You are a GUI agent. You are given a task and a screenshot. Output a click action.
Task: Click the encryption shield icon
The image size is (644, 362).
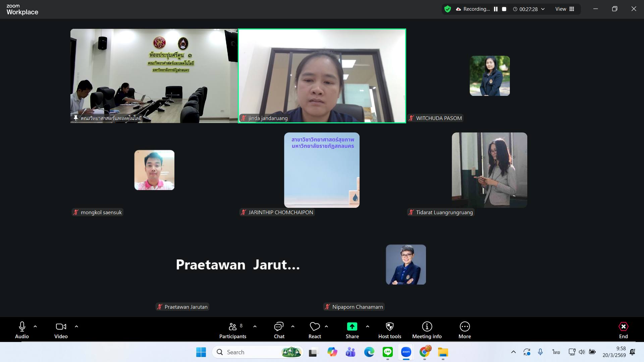click(x=447, y=9)
